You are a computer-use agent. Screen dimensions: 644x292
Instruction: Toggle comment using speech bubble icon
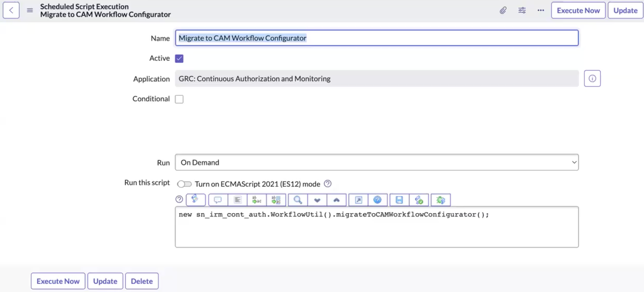[218, 200]
